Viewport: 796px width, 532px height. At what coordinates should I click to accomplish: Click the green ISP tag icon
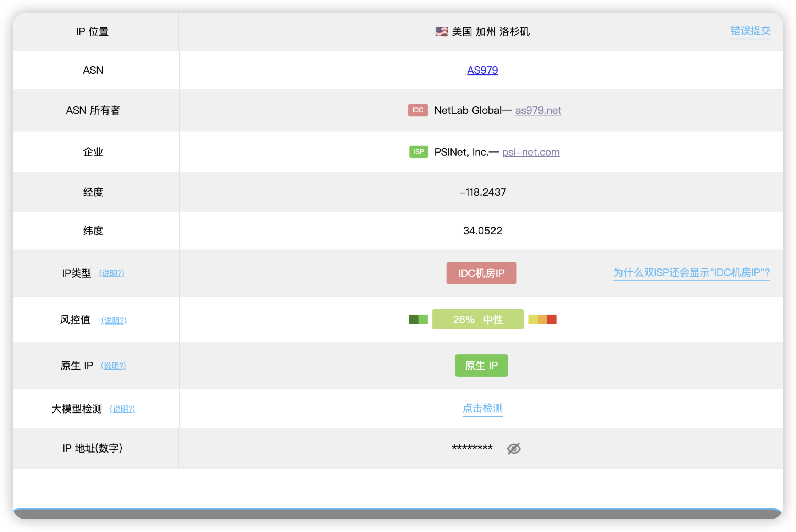419,152
